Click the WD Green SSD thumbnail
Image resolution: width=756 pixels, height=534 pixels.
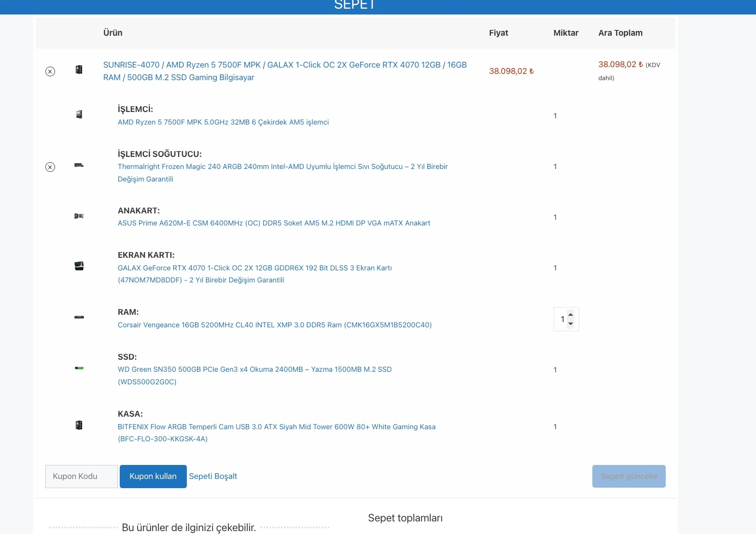pos(79,368)
